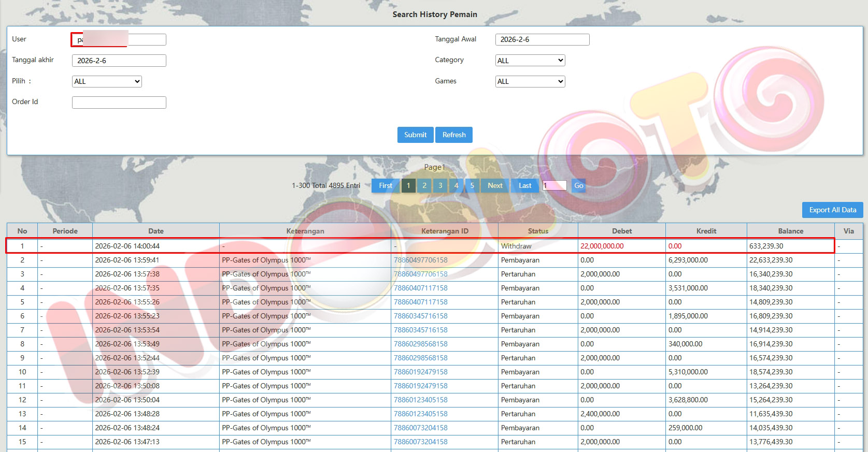Expand the Category dropdown
The width and height of the screenshot is (868, 452).
[530, 61]
